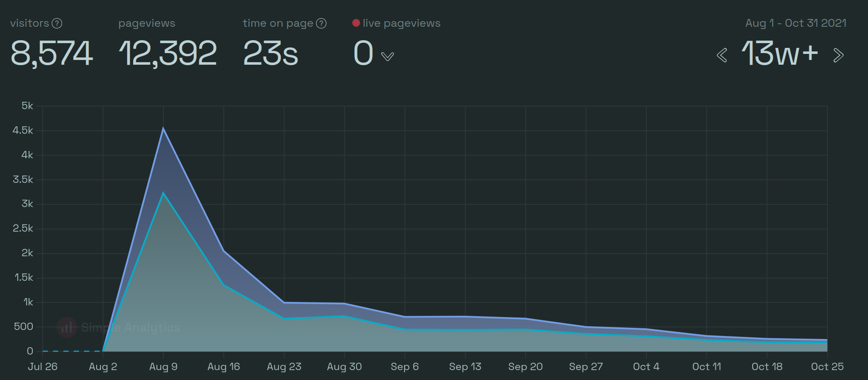The width and height of the screenshot is (868, 380).
Task: Open the time on page help icon
Action: tap(321, 23)
